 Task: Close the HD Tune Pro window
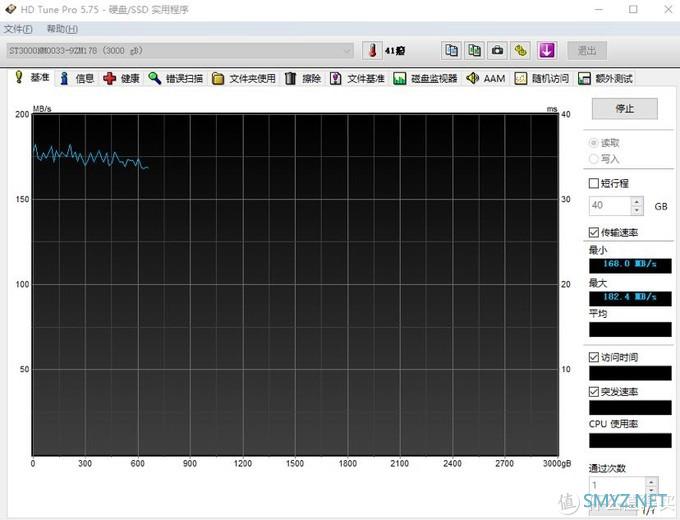pos(668,10)
